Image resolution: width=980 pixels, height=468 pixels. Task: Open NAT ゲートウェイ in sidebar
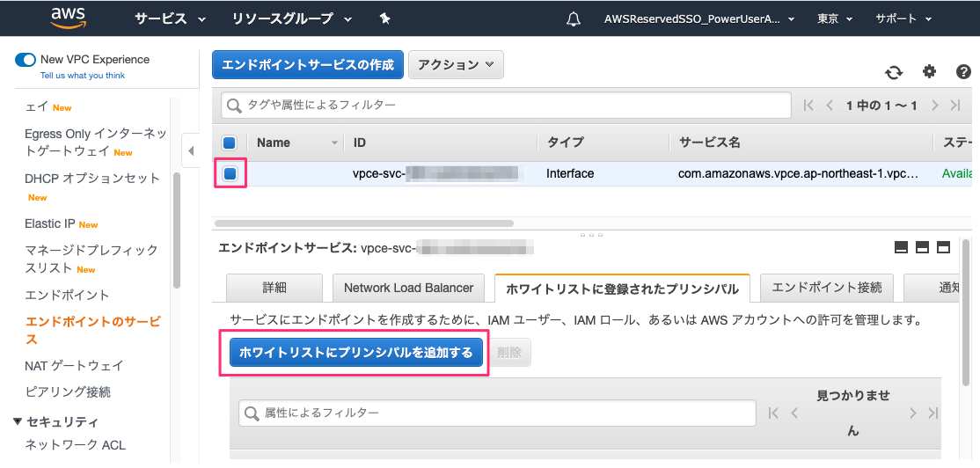74,366
